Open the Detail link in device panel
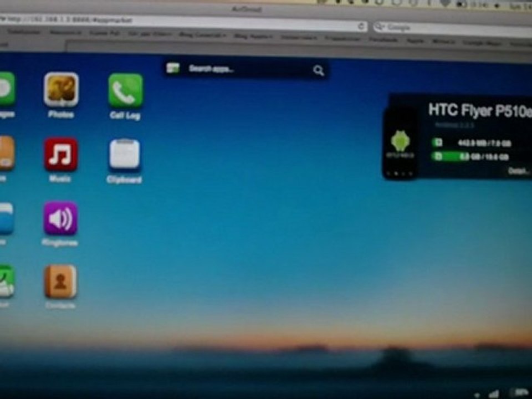The height and width of the screenshot is (399, 532). point(518,171)
